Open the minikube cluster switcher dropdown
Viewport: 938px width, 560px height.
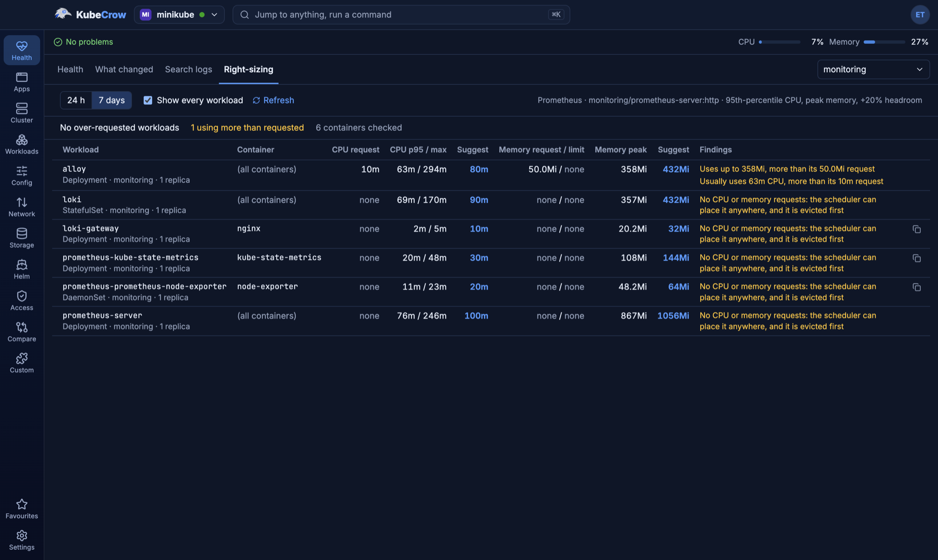[179, 15]
